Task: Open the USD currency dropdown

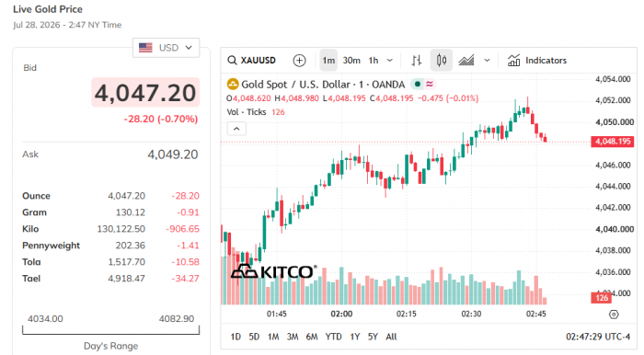Action: [166, 48]
